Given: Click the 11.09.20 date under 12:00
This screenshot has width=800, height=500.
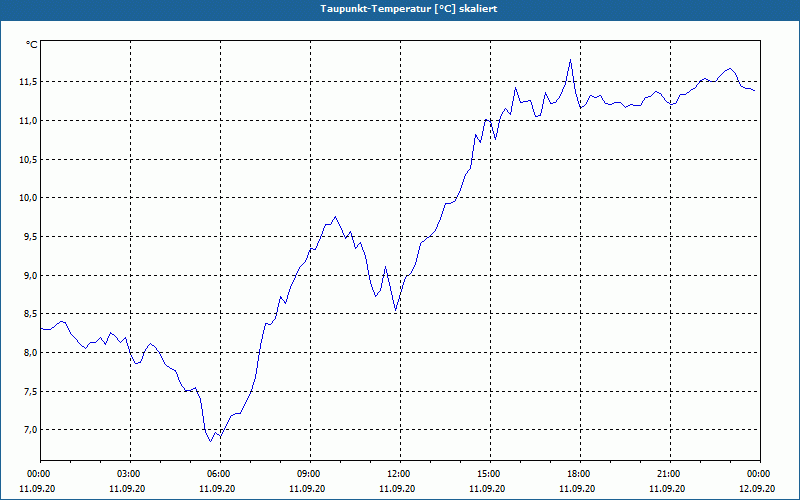Looking at the screenshot, I should tap(397, 489).
